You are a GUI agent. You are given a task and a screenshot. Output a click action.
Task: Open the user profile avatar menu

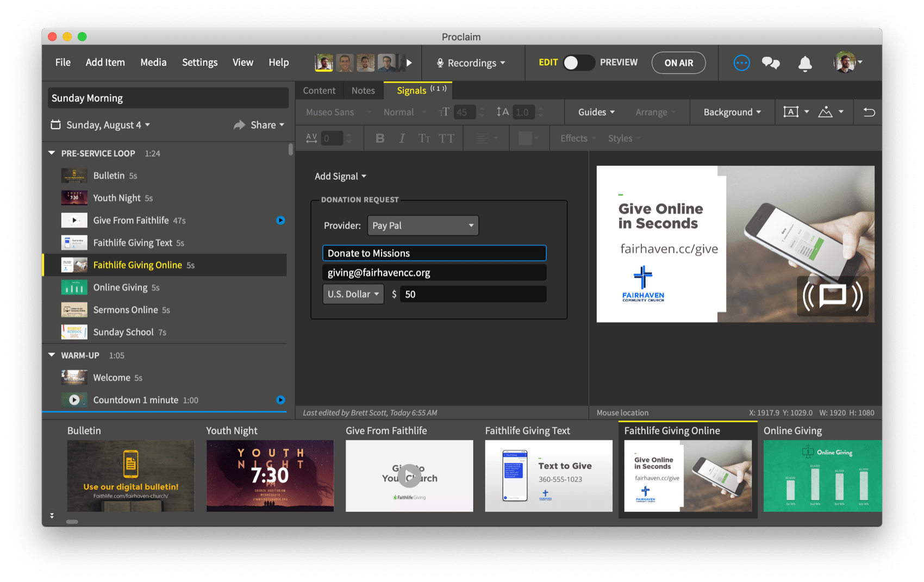coord(848,62)
